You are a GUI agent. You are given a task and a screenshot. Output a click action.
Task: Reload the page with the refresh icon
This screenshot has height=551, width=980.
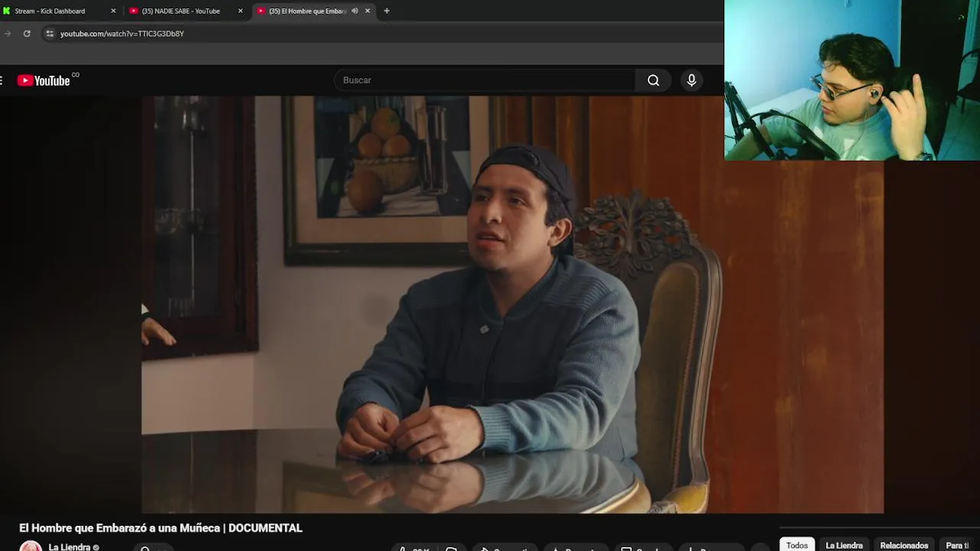pyautogui.click(x=27, y=34)
